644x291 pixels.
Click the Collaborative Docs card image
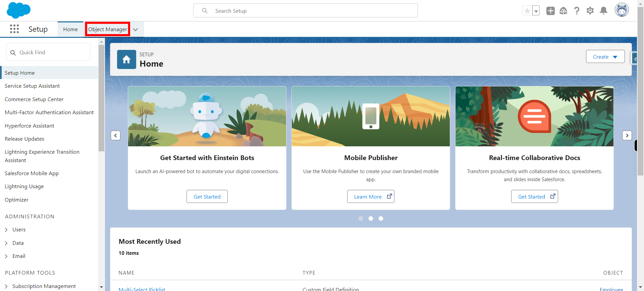coord(534,116)
